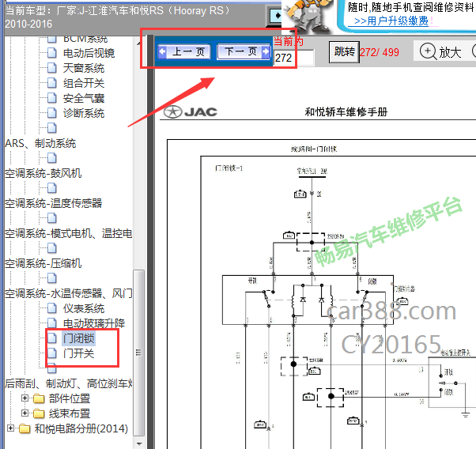
Task: Click the page icon beside 组合开关
Action: coord(52,83)
